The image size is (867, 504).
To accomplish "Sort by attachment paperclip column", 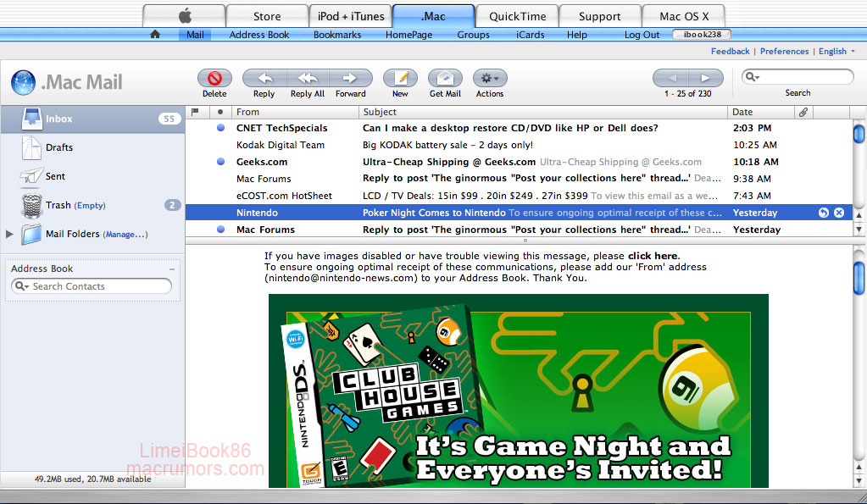I will coord(803,112).
